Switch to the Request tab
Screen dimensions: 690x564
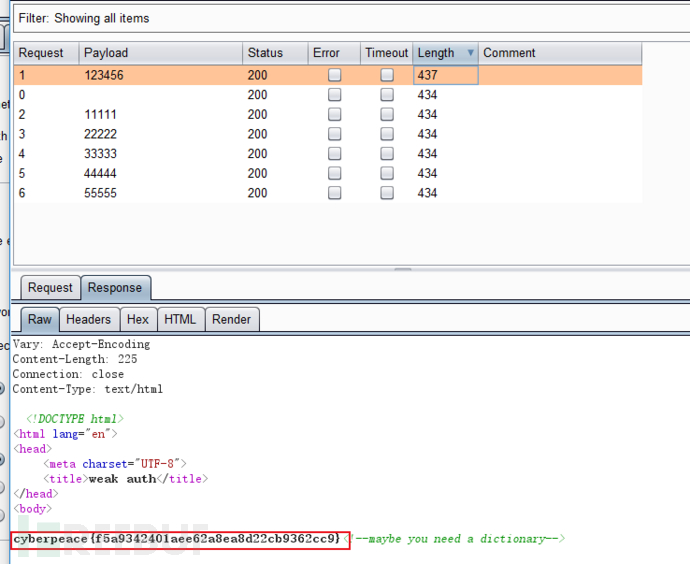(x=50, y=288)
